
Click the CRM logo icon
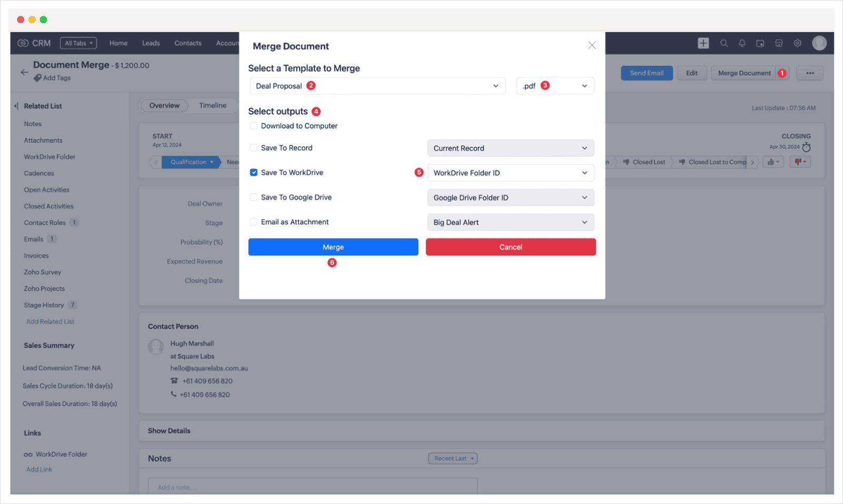click(x=23, y=43)
